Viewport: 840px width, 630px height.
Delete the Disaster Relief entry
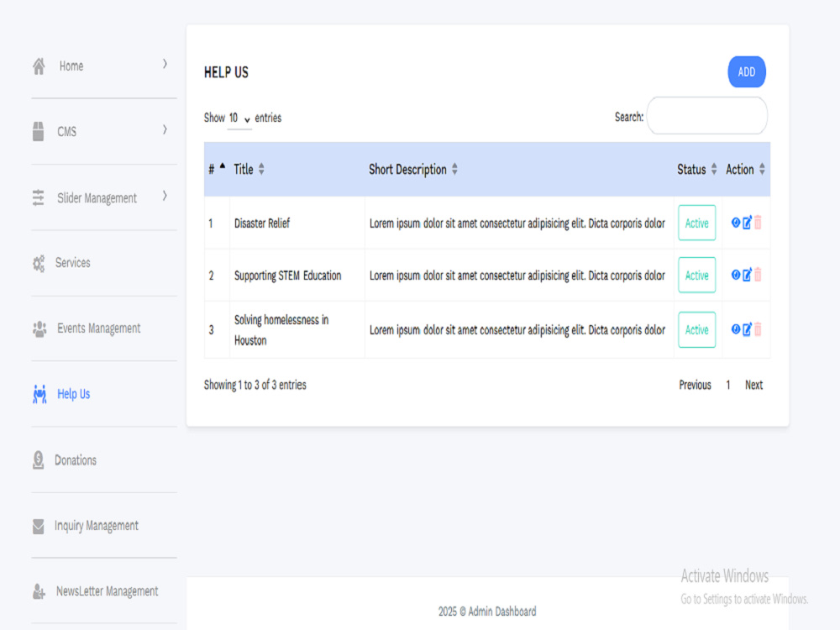tap(758, 223)
